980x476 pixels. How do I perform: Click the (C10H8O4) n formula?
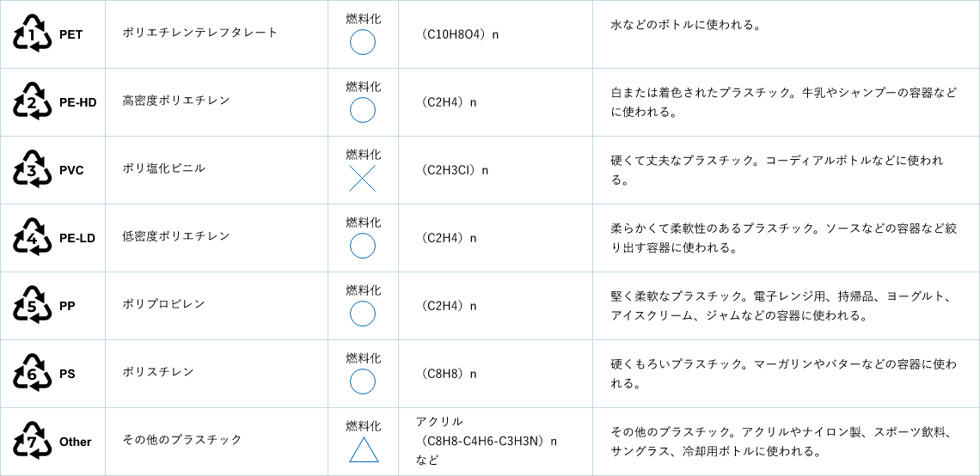click(x=458, y=35)
